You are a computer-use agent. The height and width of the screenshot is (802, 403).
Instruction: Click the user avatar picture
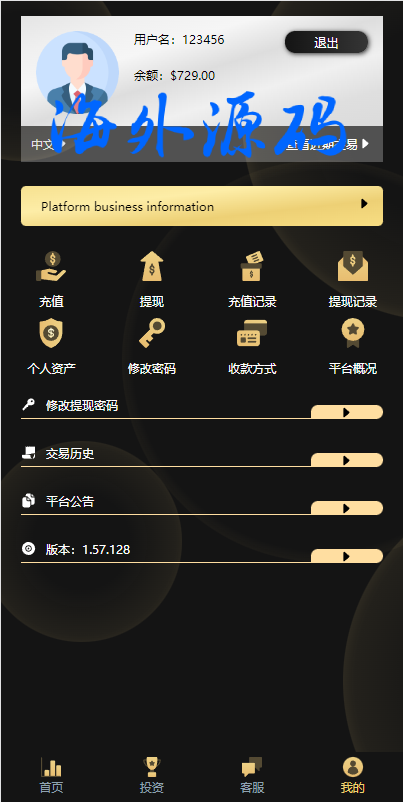pyautogui.click(x=77, y=73)
